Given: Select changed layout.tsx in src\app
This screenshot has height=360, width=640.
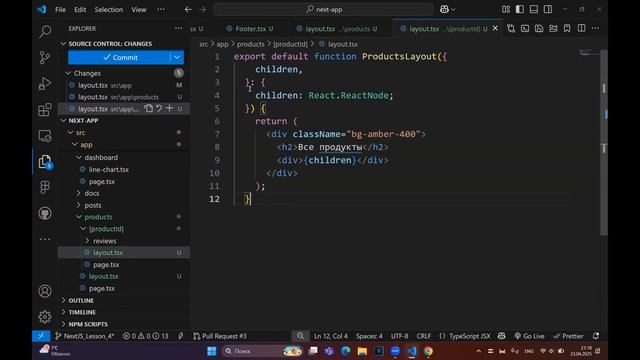Looking at the screenshot, I should (x=124, y=85).
